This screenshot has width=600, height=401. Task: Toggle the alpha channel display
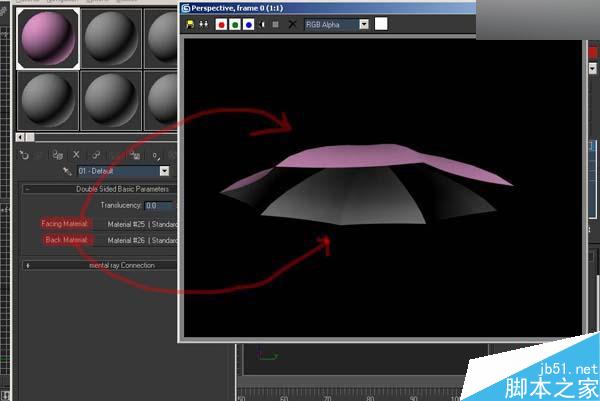coord(262,24)
